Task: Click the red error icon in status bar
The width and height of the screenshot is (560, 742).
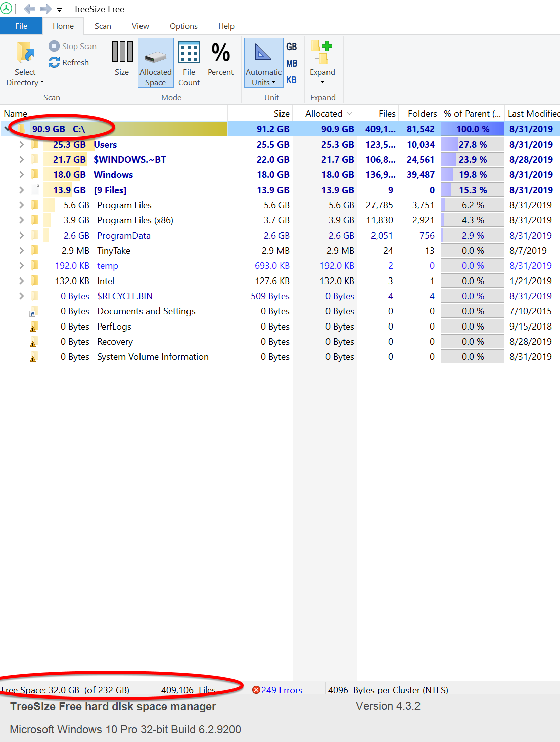Action: [256, 690]
